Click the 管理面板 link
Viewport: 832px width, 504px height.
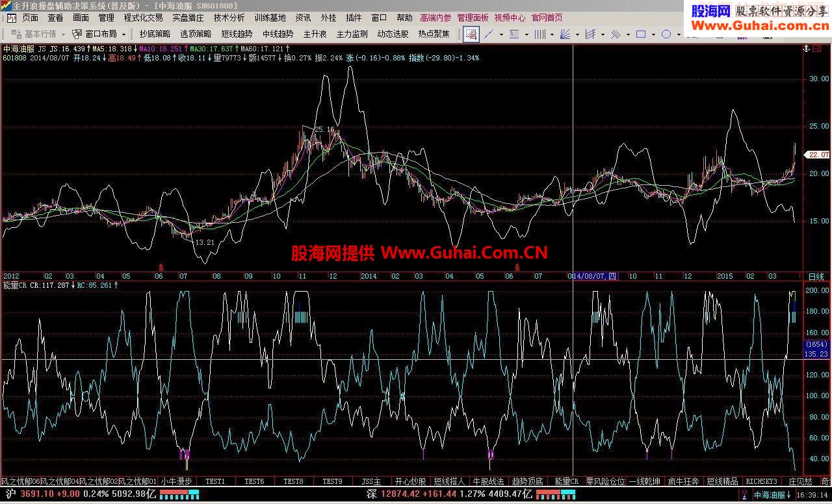click(473, 18)
